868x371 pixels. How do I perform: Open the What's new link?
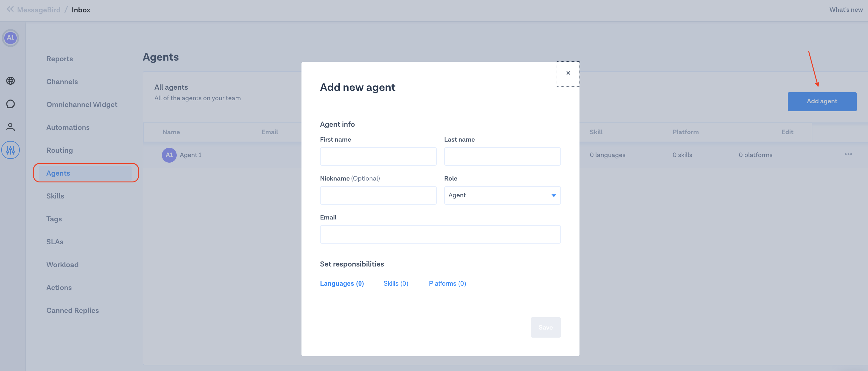(846, 10)
